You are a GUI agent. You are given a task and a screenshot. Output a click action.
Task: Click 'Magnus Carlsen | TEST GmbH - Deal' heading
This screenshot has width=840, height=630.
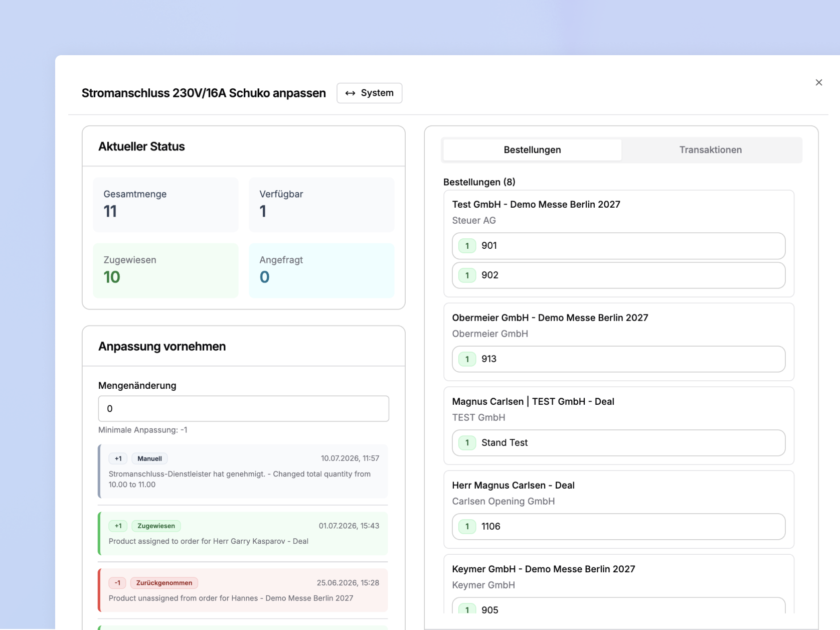(x=533, y=402)
